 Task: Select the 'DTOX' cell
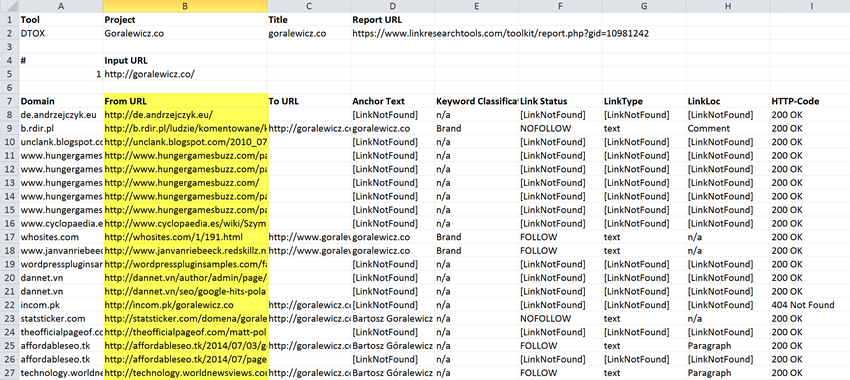(x=61, y=33)
